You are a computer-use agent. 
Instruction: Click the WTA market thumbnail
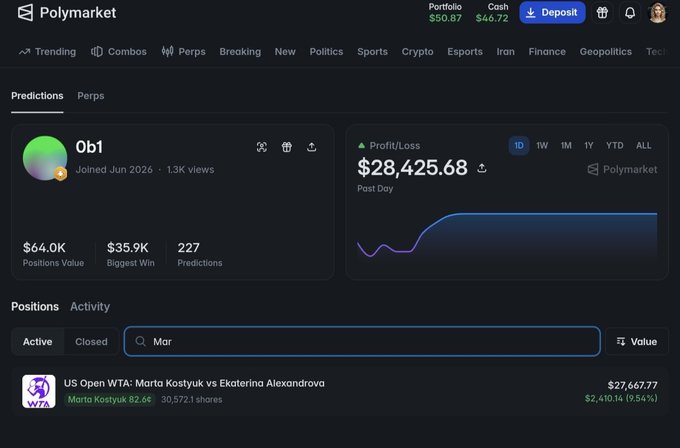(x=39, y=391)
